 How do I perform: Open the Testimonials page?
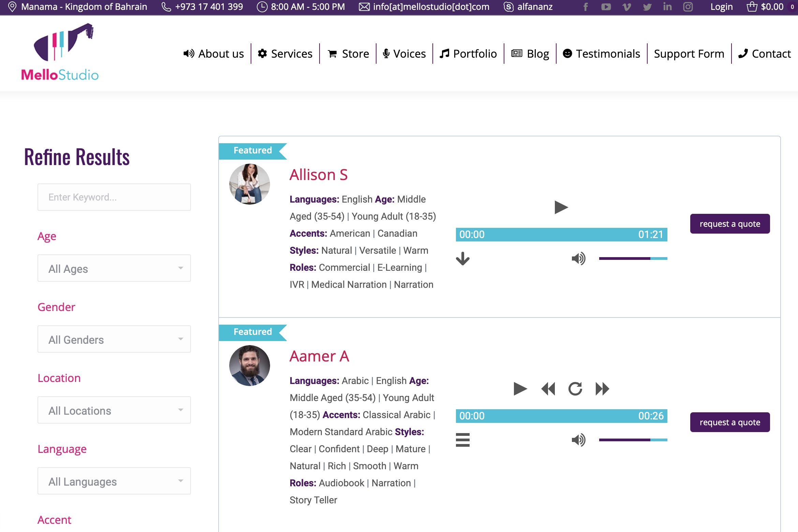(602, 54)
